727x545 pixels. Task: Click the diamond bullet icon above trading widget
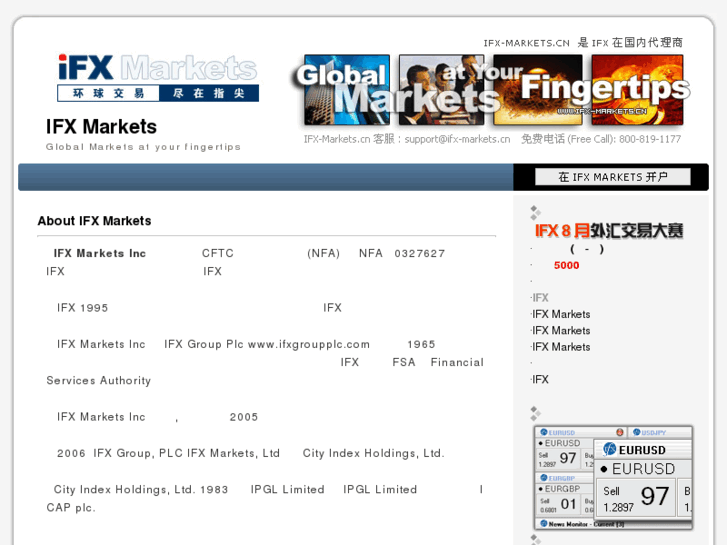point(535,413)
